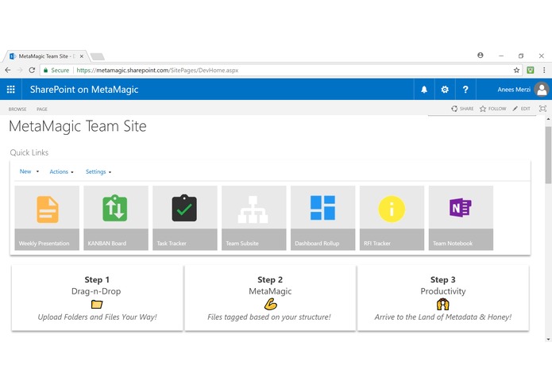This screenshot has width=552, height=392.
Task: Click the Step 1 heading
Action: pos(97,280)
